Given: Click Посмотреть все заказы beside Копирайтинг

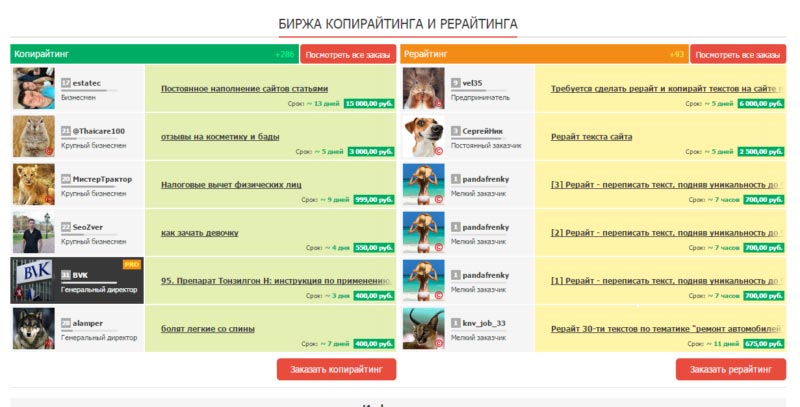Looking at the screenshot, I should click(347, 54).
